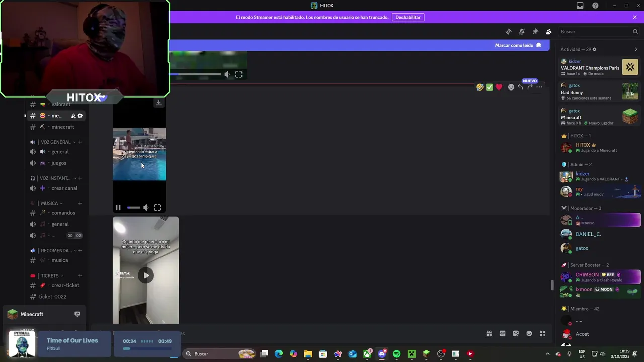
Task: Mute the pool video volume icon
Action: [x=146, y=207]
